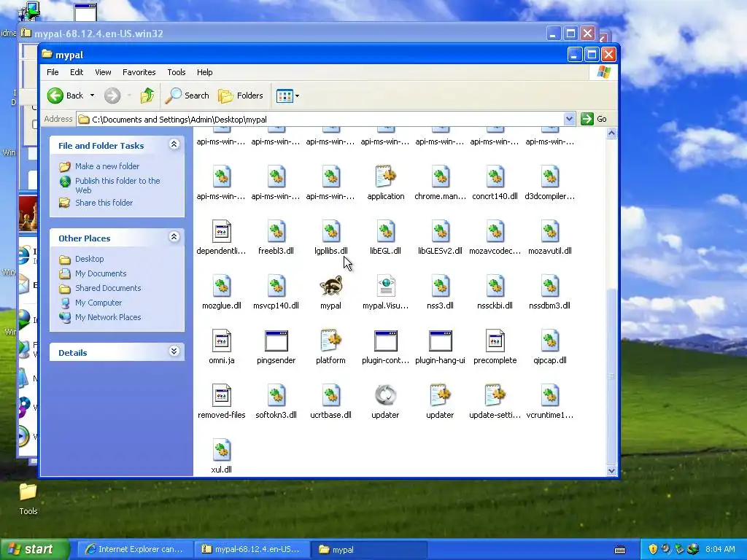The image size is (747, 560).
Task: Collapse the Other Places panel
Action: [174, 237]
